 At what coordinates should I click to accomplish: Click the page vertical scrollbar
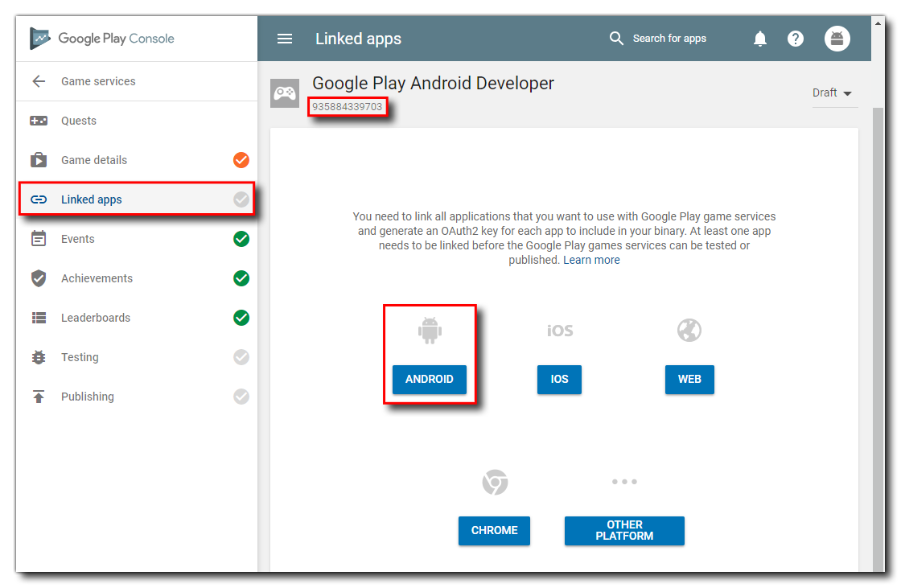(878, 339)
